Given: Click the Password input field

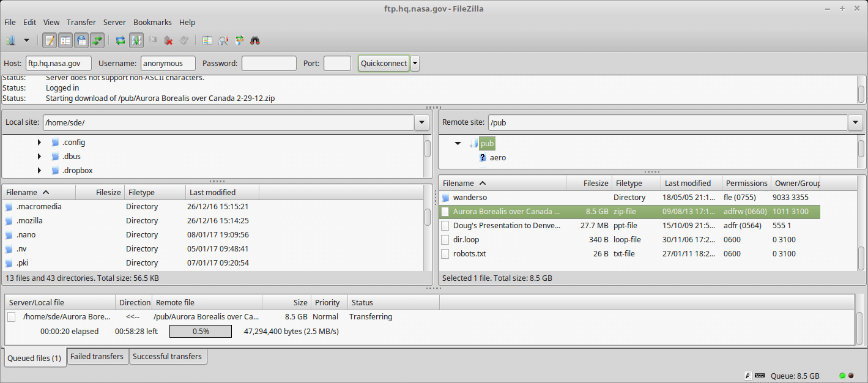Looking at the screenshot, I should [269, 63].
